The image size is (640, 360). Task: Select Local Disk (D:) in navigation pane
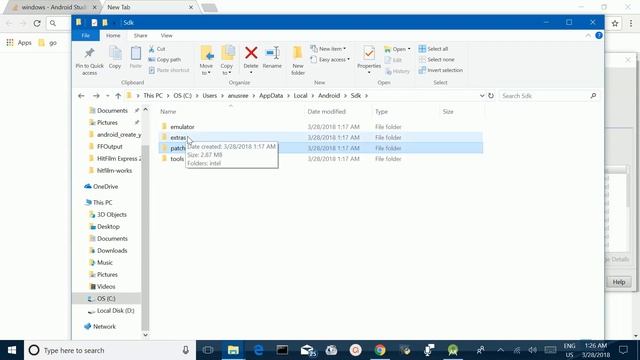tap(116, 311)
